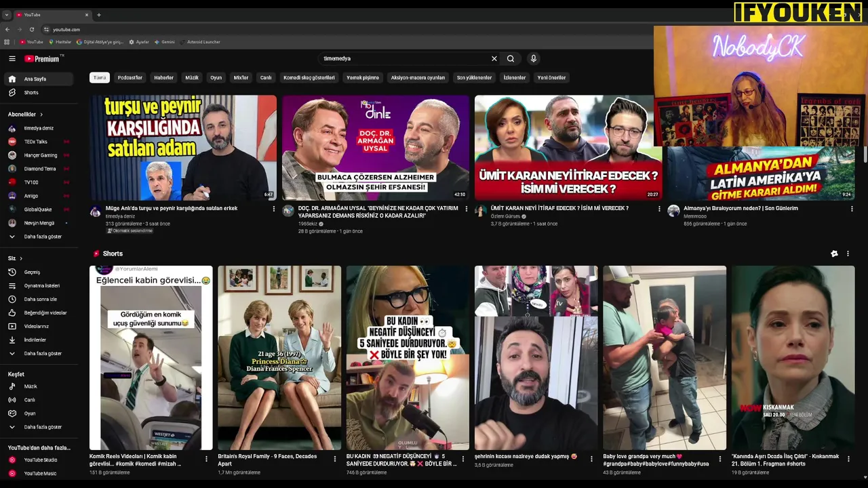Image resolution: width=868 pixels, height=488 pixels.
Task: Reload the page in browser
Action: tap(32, 30)
